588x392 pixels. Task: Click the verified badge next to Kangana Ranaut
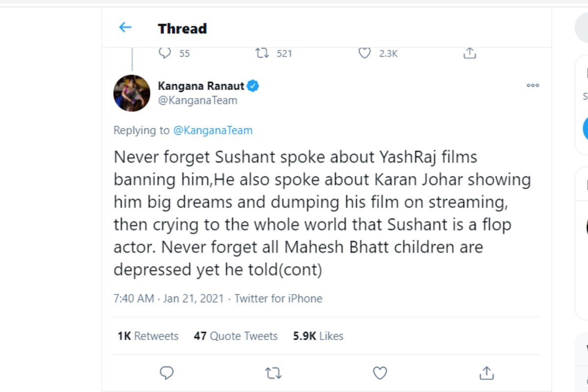click(252, 85)
